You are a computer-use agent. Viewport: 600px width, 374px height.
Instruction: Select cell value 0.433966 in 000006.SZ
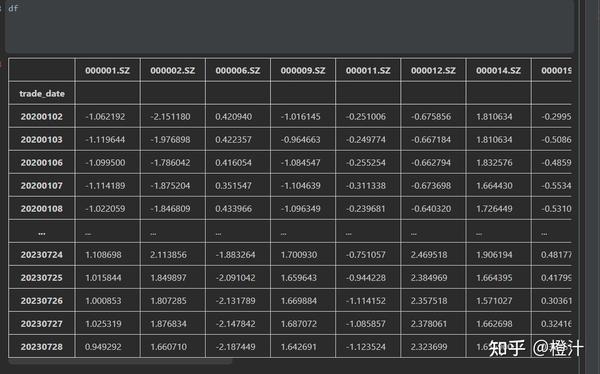[233, 209]
